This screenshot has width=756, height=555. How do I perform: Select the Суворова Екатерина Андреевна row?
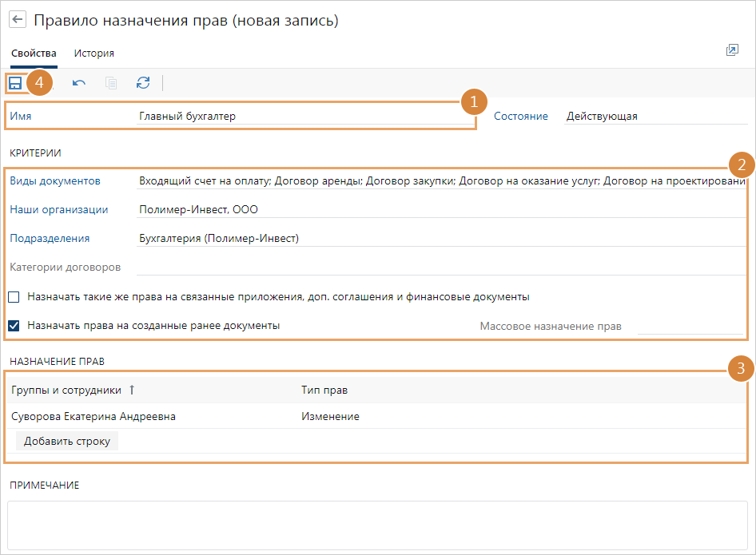(x=94, y=416)
